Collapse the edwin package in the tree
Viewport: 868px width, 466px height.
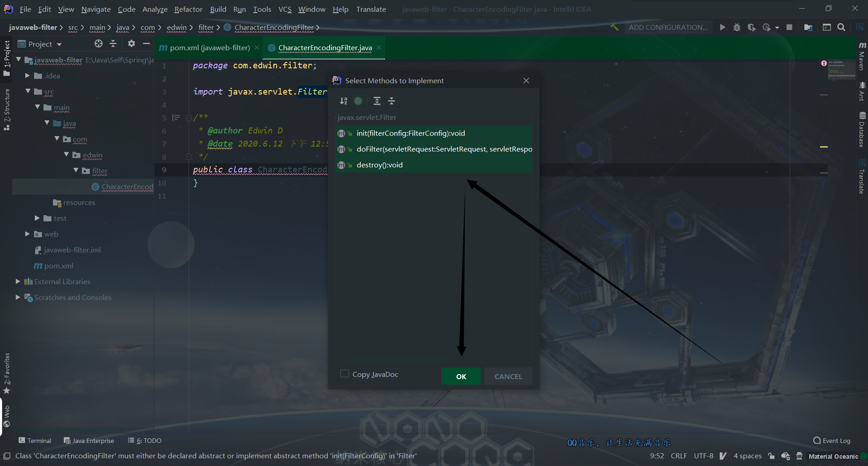coord(67,155)
